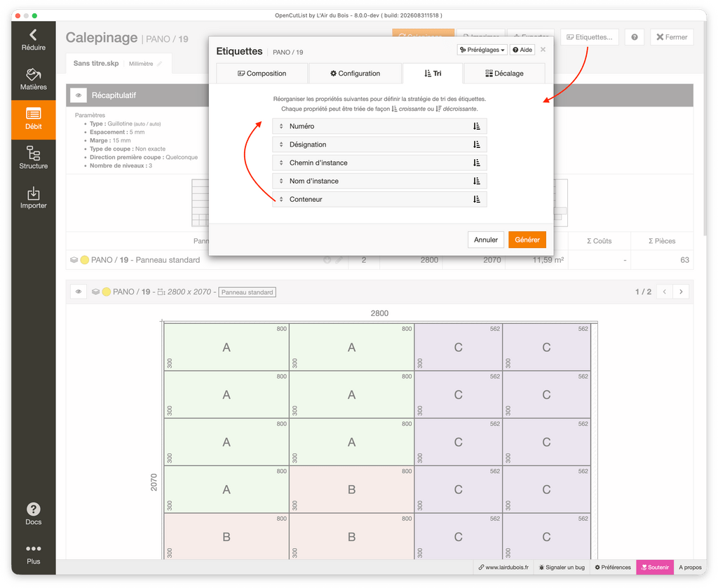
Task: Select the Débit sidebar icon
Action: [34, 120]
